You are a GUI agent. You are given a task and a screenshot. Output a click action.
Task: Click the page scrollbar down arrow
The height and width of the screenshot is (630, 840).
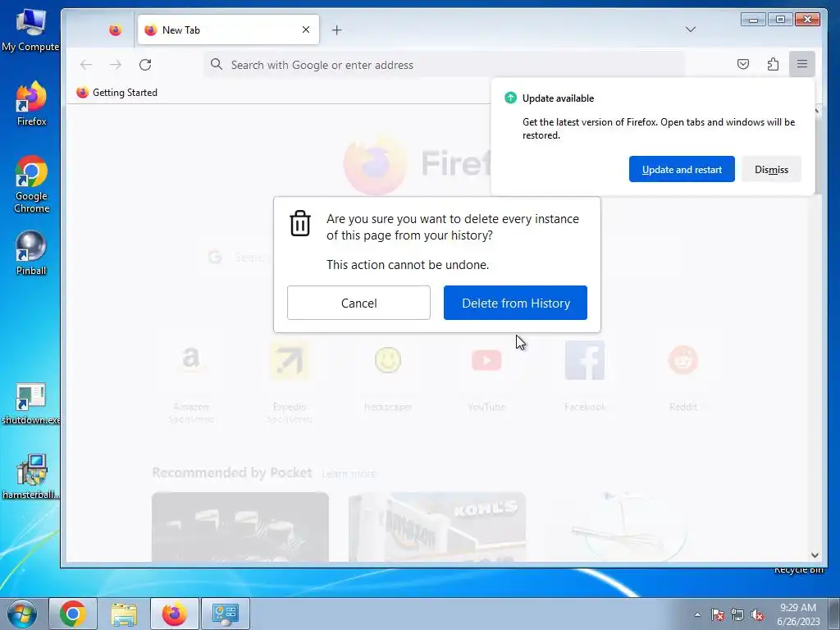815,555
